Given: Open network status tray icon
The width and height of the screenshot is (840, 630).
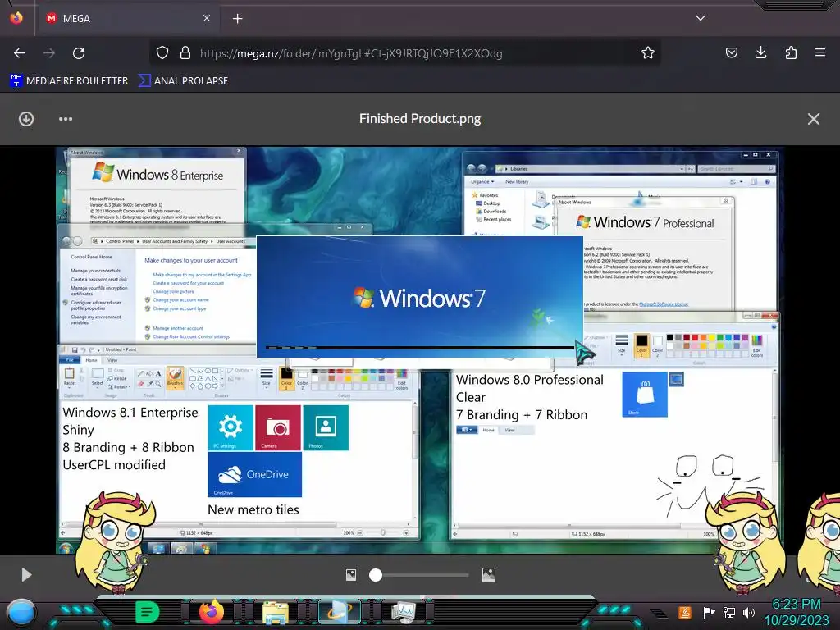Looking at the screenshot, I should (729, 612).
